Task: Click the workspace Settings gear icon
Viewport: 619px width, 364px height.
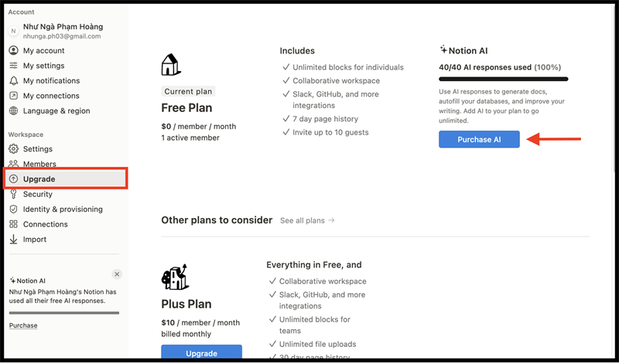Action: [x=14, y=148]
